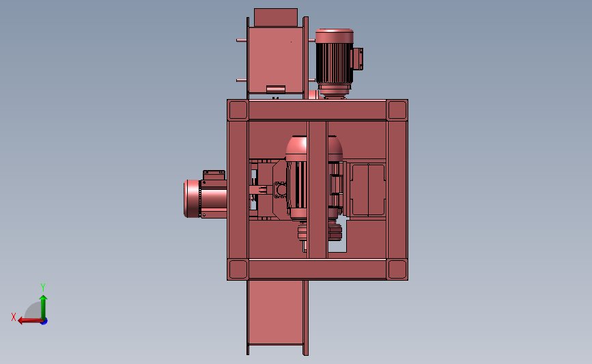Select the vertical finned motor above the frame
592x364 pixels.
pyautogui.click(x=335, y=62)
